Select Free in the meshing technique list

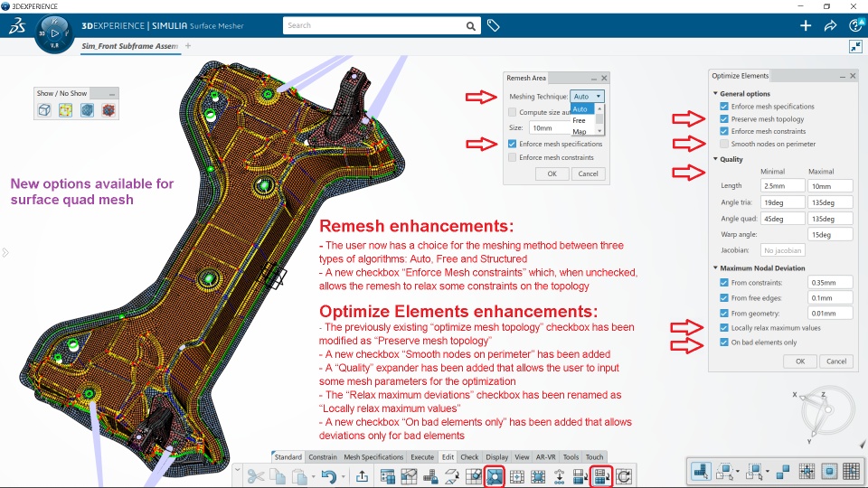coord(579,120)
